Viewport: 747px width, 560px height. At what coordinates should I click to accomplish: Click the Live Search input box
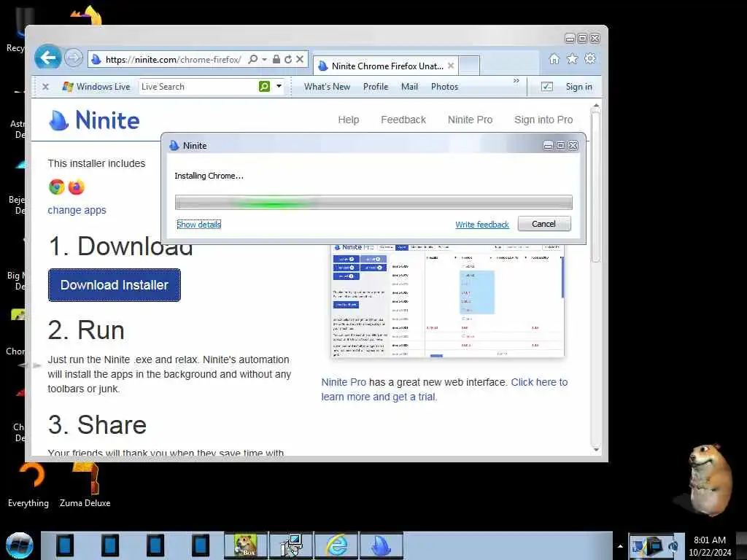click(x=198, y=87)
